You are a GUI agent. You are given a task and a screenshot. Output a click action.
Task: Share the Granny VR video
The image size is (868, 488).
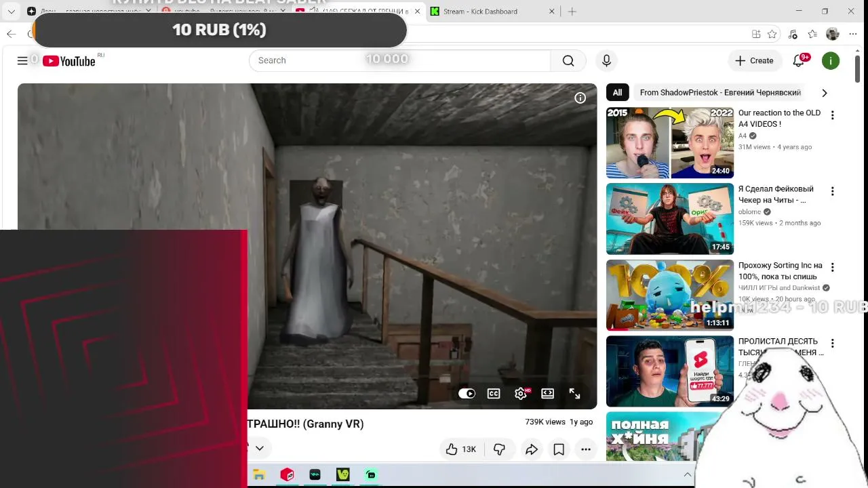pyautogui.click(x=532, y=449)
